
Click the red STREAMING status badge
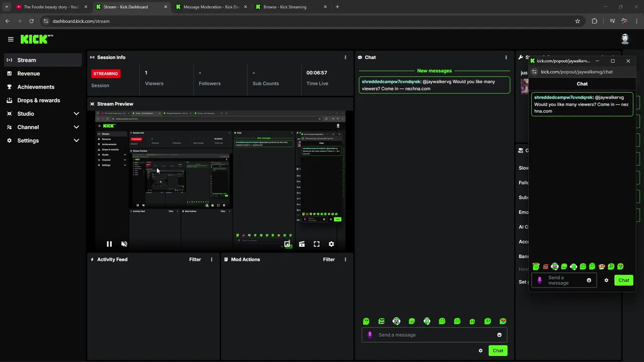click(105, 73)
